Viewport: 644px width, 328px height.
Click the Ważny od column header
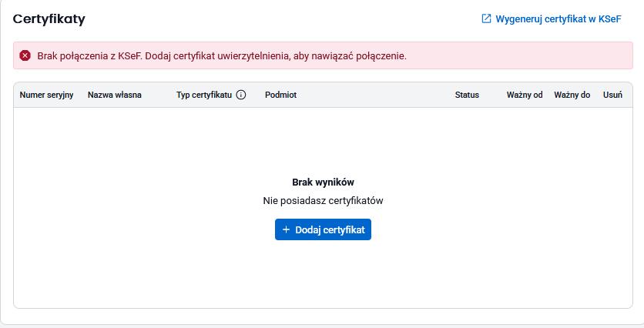click(x=525, y=95)
